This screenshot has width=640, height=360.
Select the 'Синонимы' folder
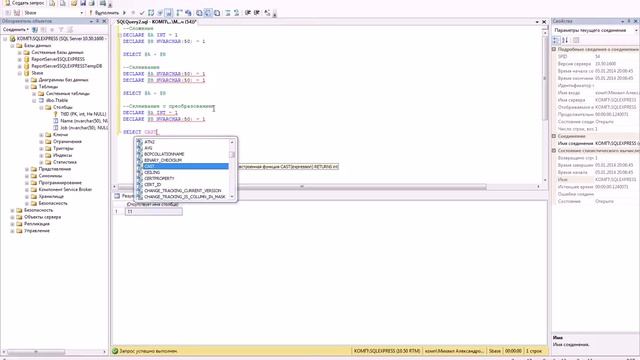(50, 176)
